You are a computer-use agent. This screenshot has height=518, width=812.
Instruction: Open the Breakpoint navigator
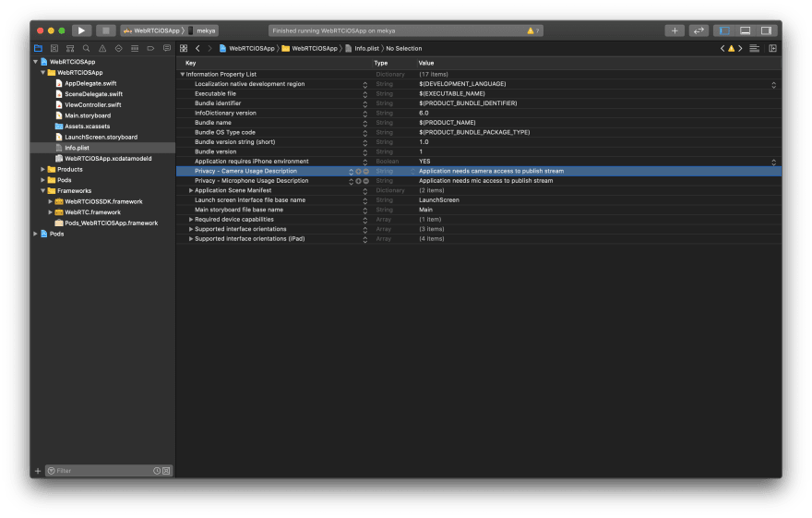tap(150, 48)
